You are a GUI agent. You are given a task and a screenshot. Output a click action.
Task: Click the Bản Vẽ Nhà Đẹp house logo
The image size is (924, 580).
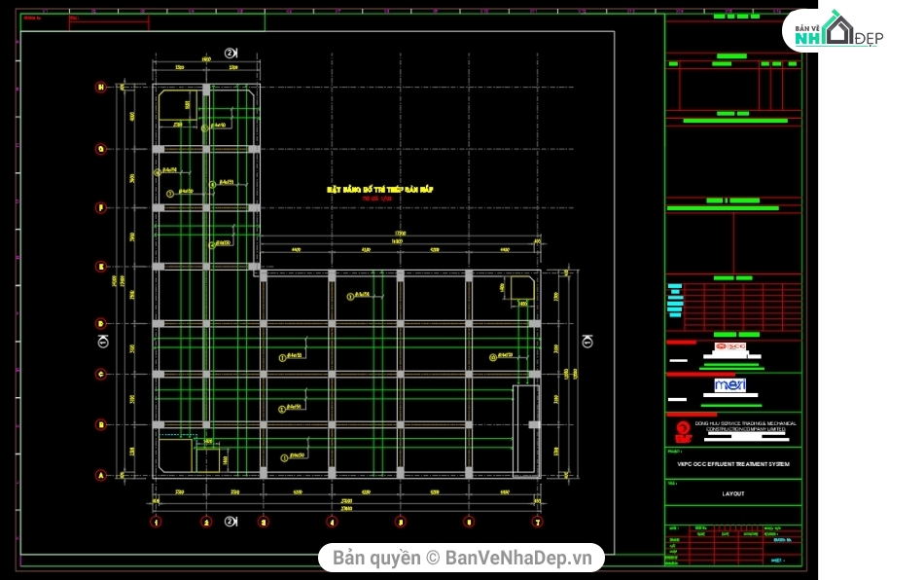(x=834, y=30)
